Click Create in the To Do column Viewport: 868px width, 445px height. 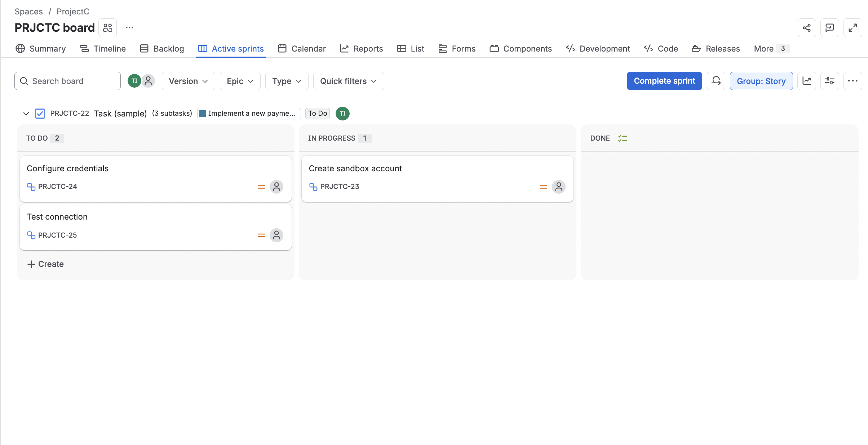(x=45, y=264)
